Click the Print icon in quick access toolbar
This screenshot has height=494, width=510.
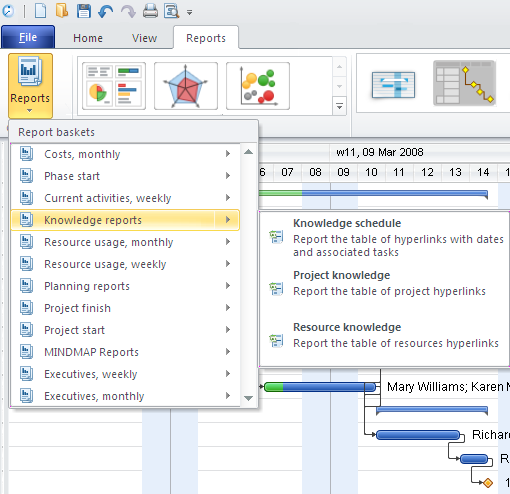150,11
